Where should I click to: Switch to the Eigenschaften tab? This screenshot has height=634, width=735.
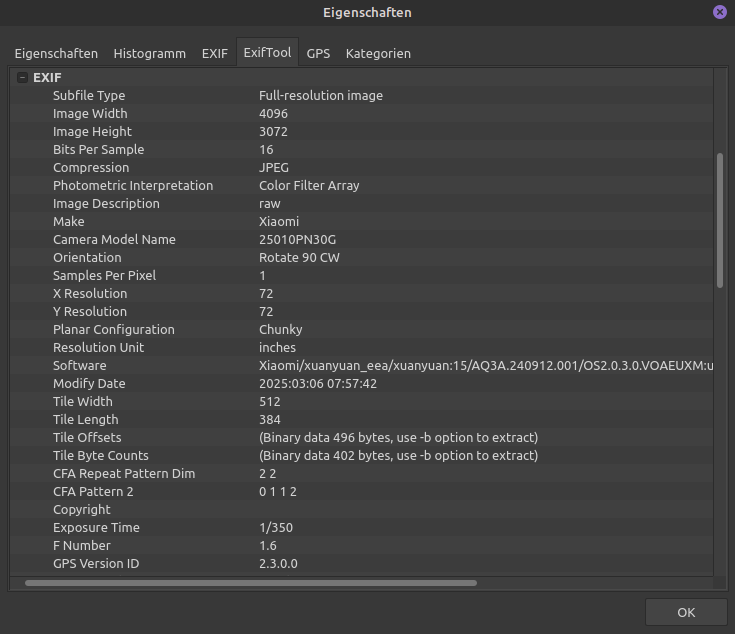click(x=56, y=54)
